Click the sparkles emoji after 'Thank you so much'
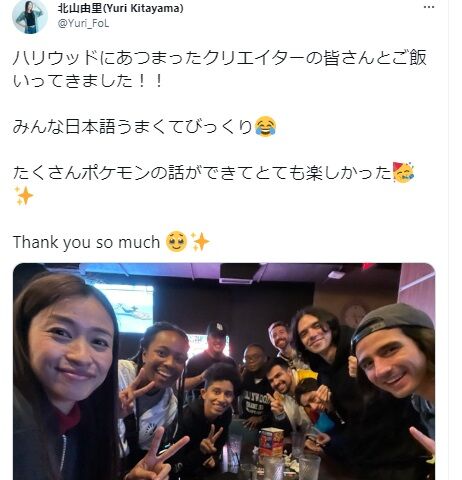 [200, 242]
